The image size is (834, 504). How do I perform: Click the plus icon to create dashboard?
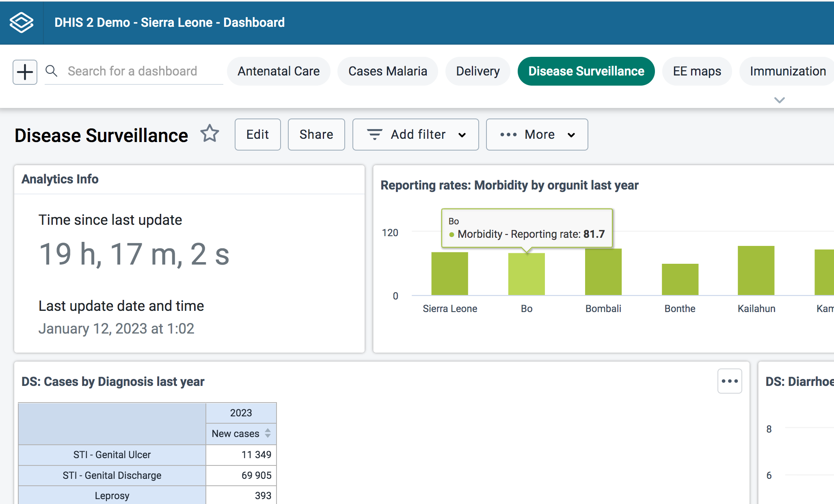[x=25, y=72]
